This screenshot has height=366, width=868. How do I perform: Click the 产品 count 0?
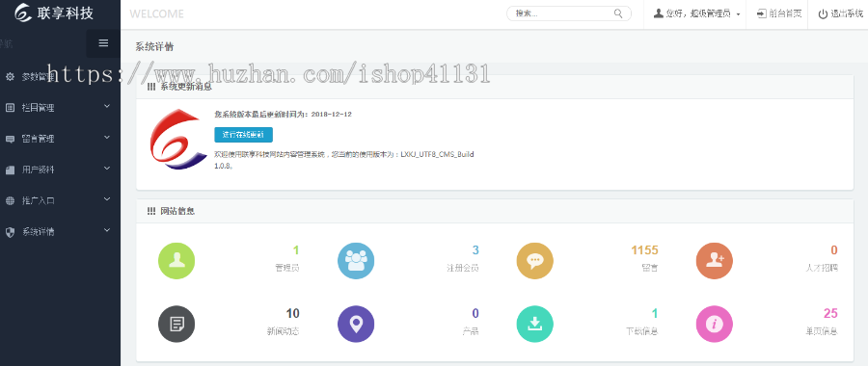[x=475, y=314]
